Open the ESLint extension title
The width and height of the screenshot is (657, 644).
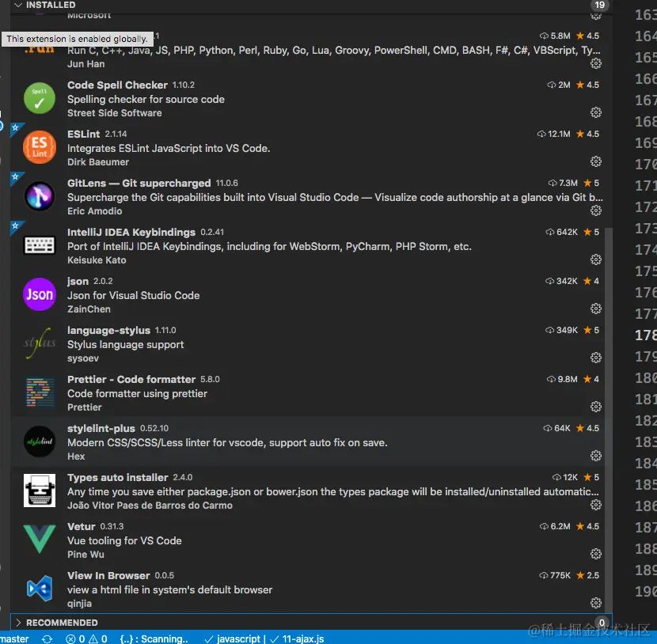coord(83,134)
